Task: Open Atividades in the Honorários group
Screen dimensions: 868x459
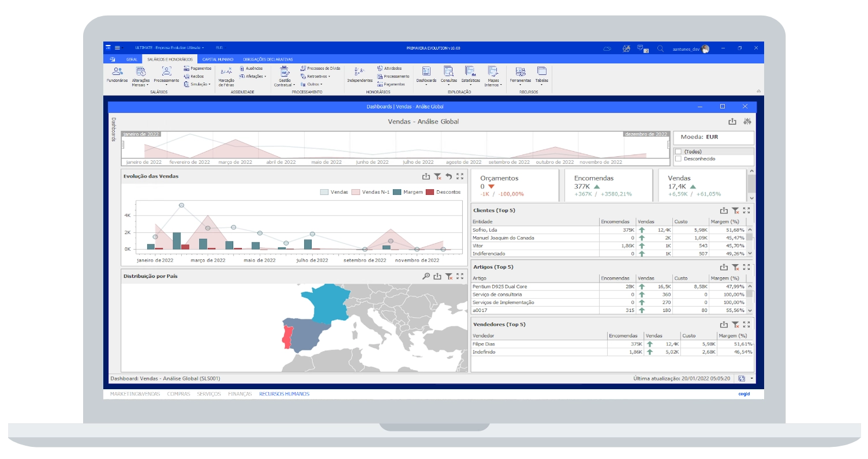Action: [x=390, y=68]
